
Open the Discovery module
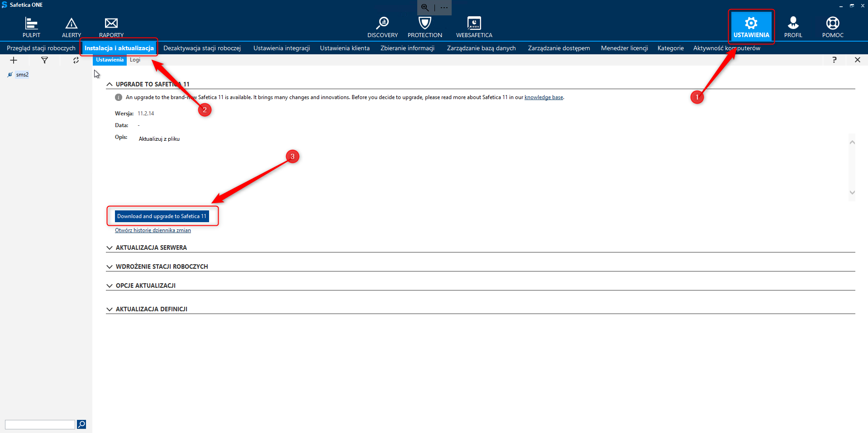(382, 27)
